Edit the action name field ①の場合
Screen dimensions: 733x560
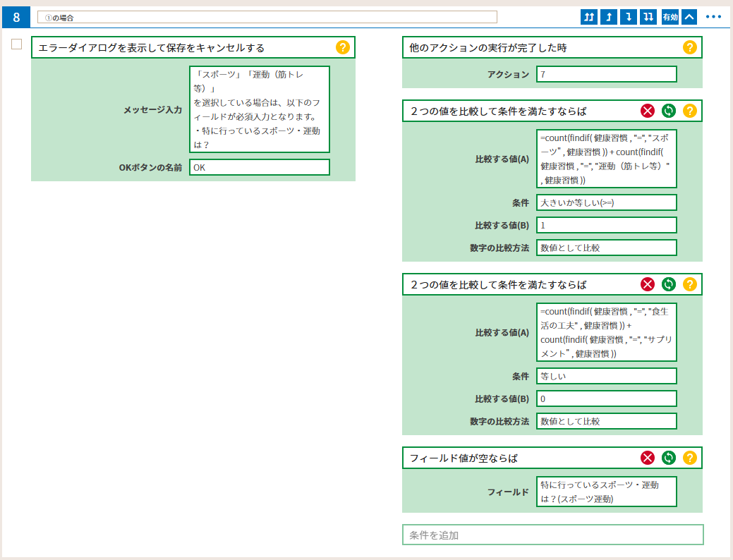[x=267, y=18]
